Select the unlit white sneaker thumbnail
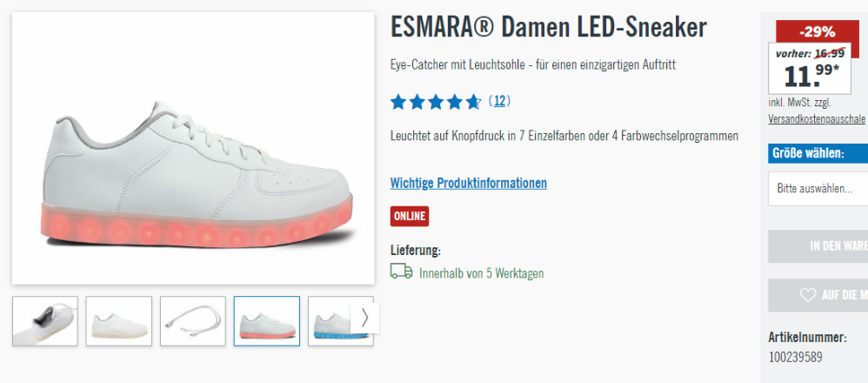 pos(119,321)
